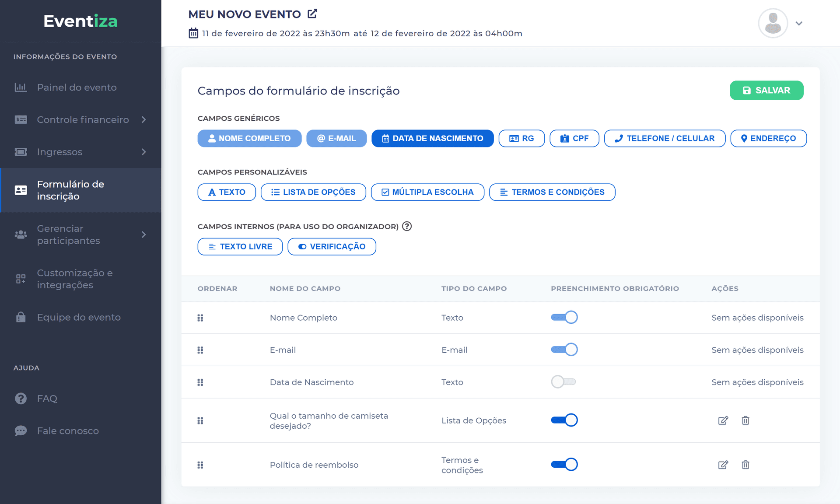Add Lista de Opções custom field
840x504 pixels.
313,192
